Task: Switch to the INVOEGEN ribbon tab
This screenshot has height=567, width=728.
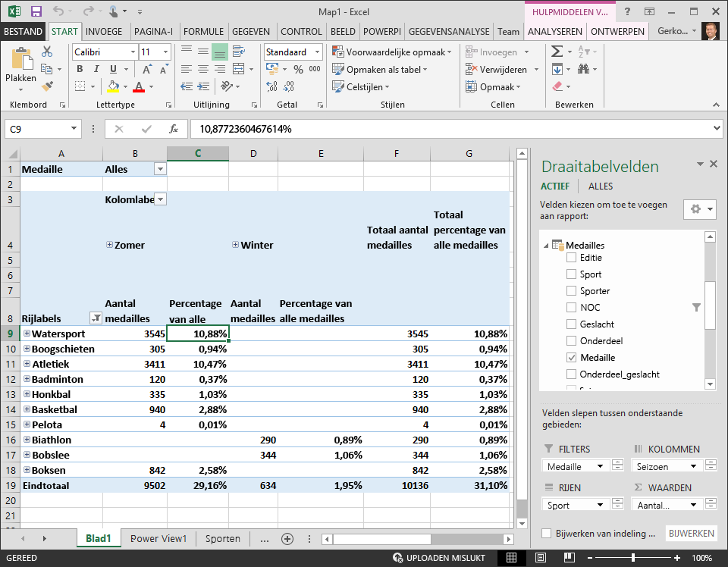Action: point(104,32)
